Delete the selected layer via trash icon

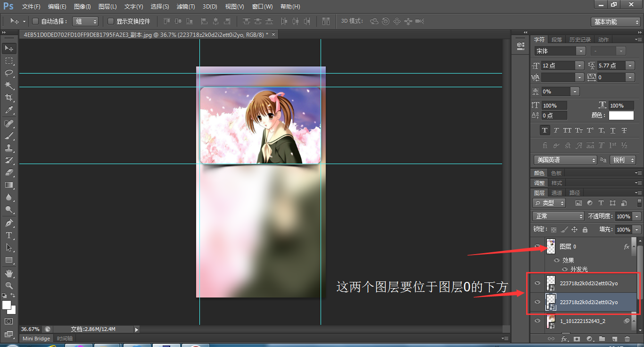[x=627, y=339]
